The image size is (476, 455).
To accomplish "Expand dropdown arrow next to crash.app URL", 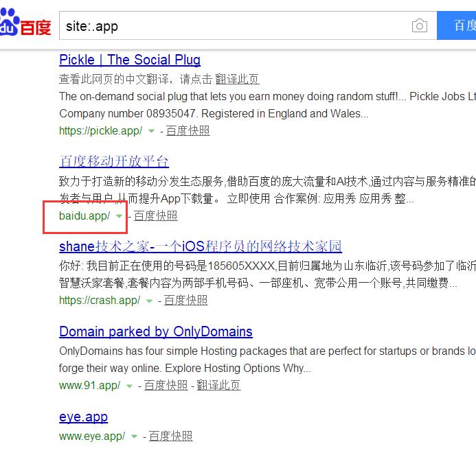I will (x=149, y=301).
